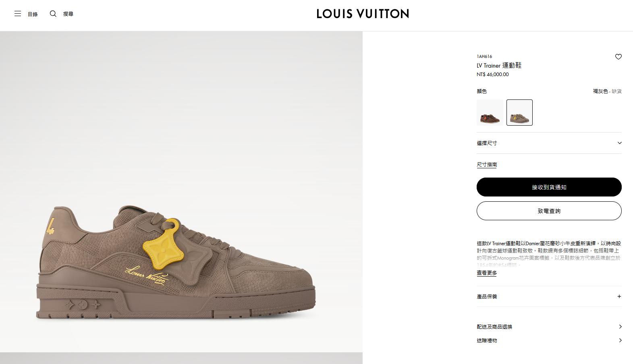
Task: Open the 送贈禮物 gifting link
Action: [487, 340]
